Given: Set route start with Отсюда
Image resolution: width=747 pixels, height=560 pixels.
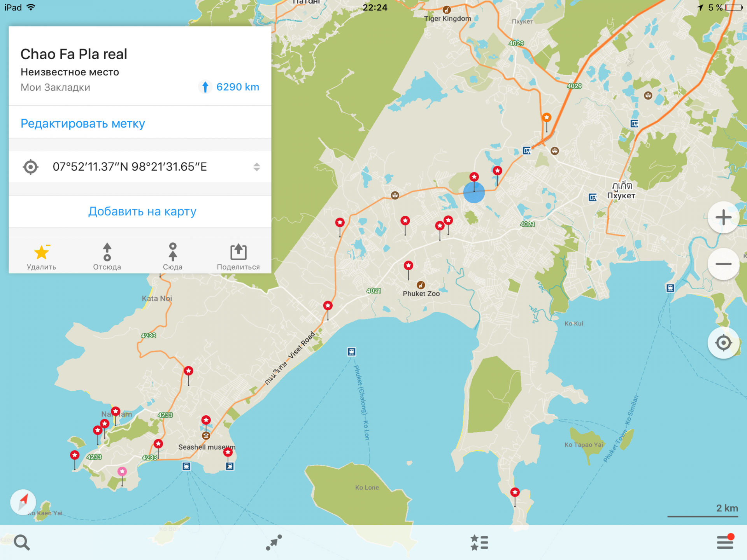Looking at the screenshot, I should (107, 257).
